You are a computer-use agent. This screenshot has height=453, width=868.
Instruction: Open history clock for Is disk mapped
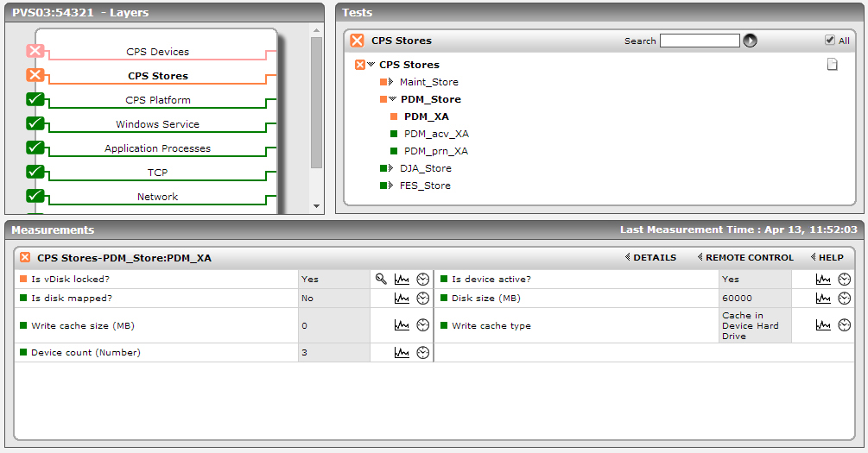pos(423,299)
